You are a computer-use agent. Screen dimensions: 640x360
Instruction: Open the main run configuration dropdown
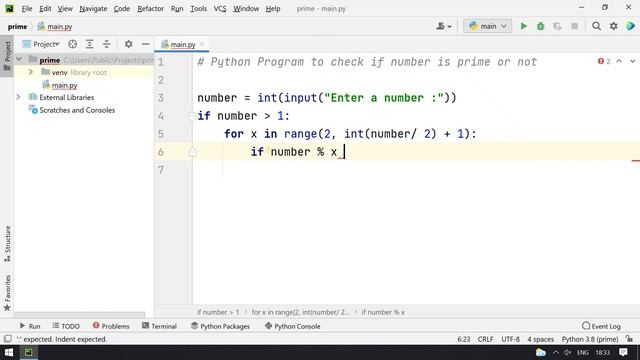click(487, 26)
